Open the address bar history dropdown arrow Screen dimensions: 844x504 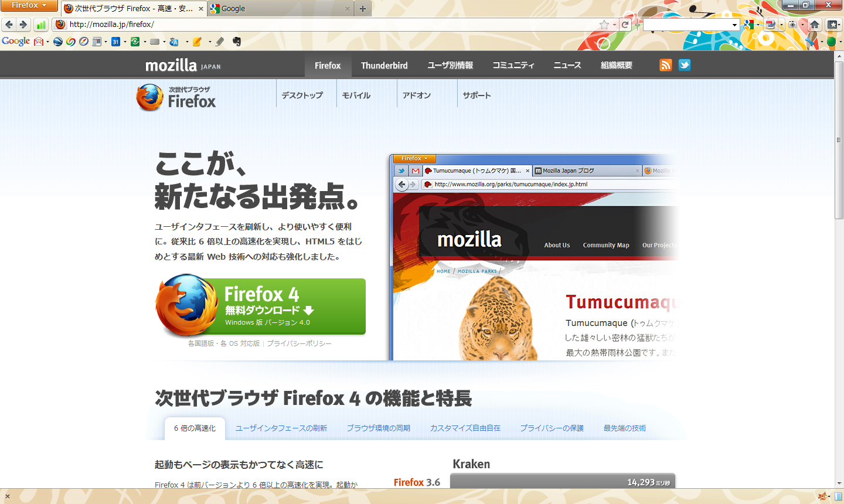click(x=614, y=25)
